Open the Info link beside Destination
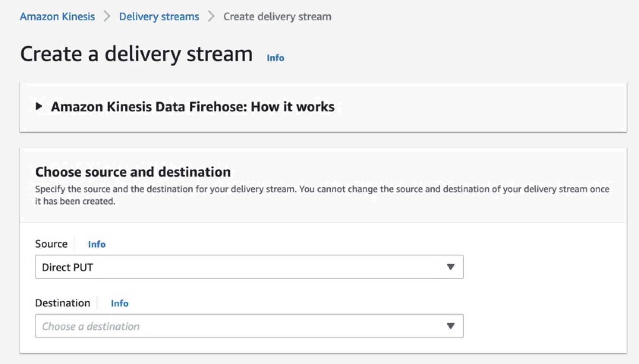Viewport: 639px width, 364px height. coord(120,303)
